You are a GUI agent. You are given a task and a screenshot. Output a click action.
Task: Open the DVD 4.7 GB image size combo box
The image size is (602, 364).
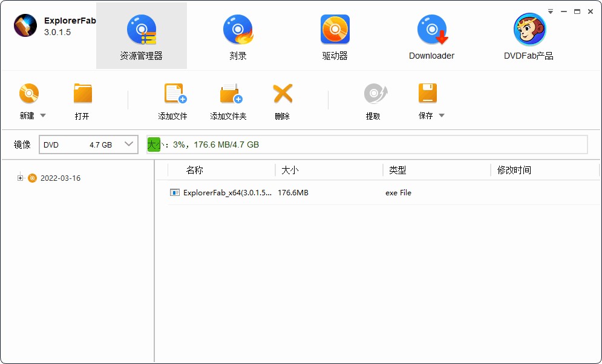(x=88, y=145)
